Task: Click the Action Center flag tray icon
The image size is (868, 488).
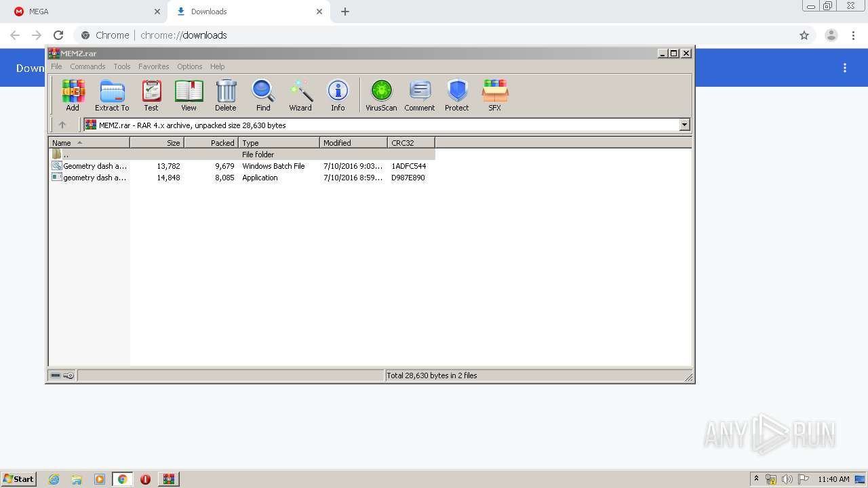Action: tap(804, 479)
